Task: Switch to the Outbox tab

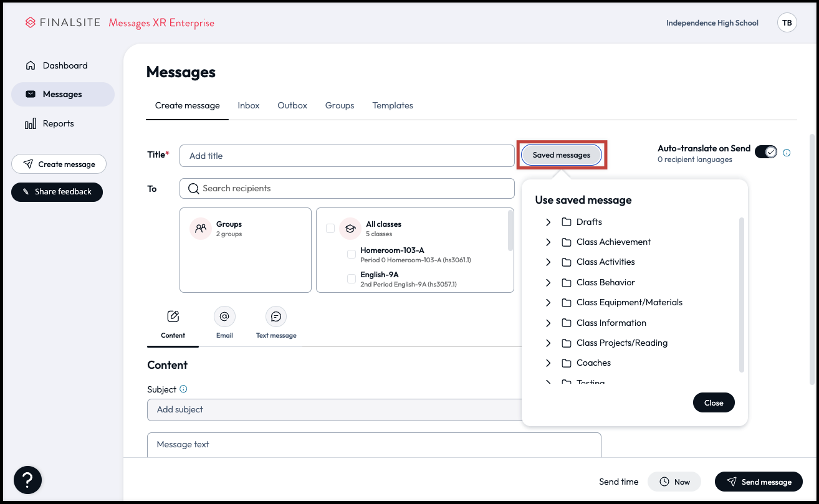Action: [292, 105]
